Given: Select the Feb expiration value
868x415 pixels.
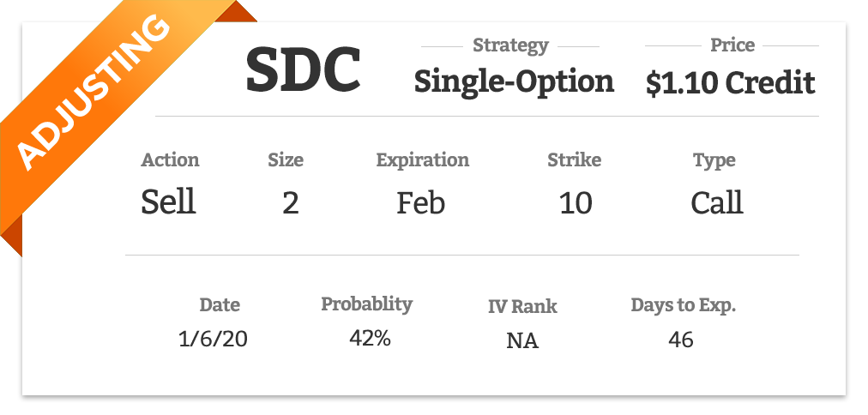Looking at the screenshot, I should coord(421,202).
